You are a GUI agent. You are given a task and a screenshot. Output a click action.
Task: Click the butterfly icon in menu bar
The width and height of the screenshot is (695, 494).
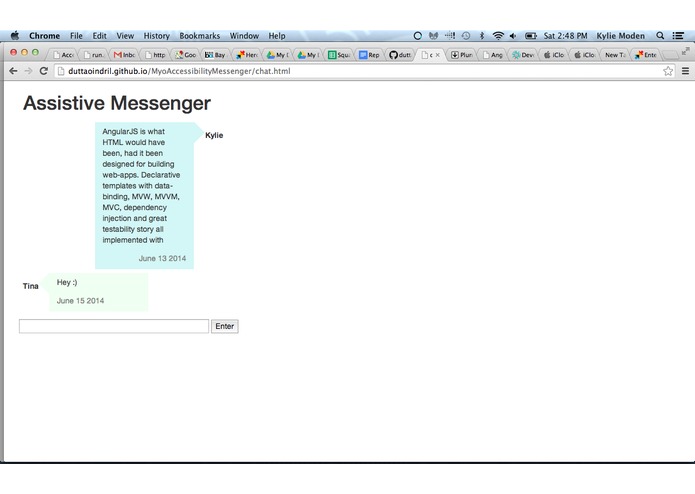click(x=433, y=36)
